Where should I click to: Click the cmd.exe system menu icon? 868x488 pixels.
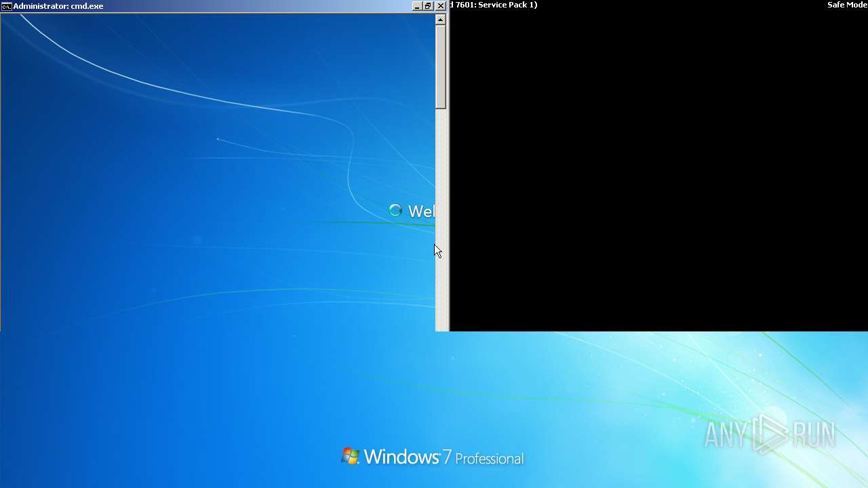click(x=6, y=6)
